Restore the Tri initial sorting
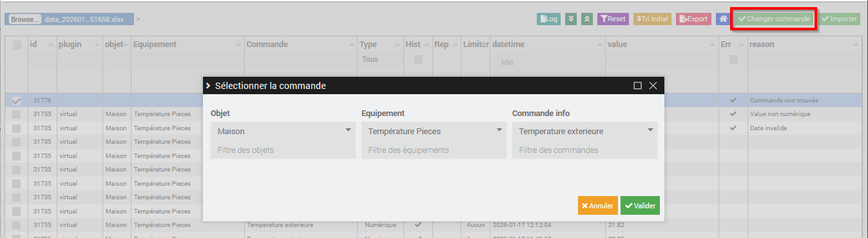The image size is (868, 238). 652,19
